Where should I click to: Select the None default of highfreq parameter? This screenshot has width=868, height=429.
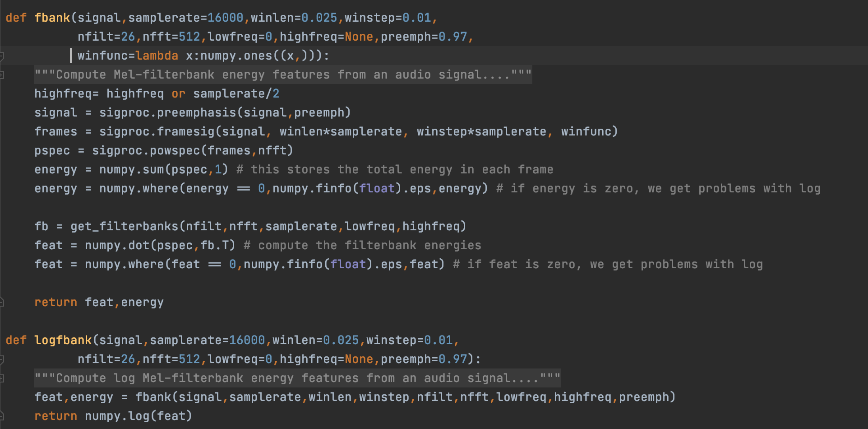(x=360, y=36)
